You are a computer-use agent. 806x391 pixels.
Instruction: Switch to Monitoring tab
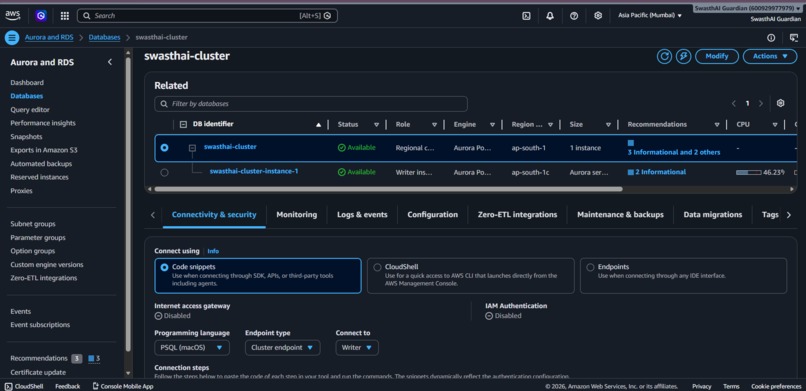(297, 215)
